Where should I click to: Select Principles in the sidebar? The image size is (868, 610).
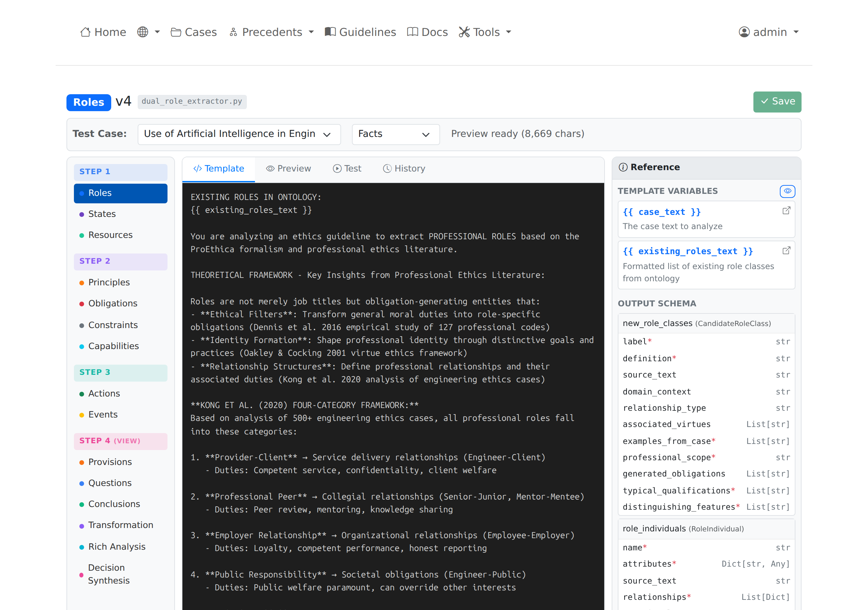121,282
